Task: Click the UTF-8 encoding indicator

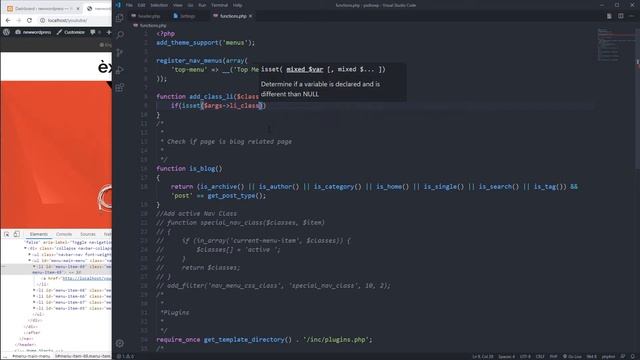Action: point(525,356)
